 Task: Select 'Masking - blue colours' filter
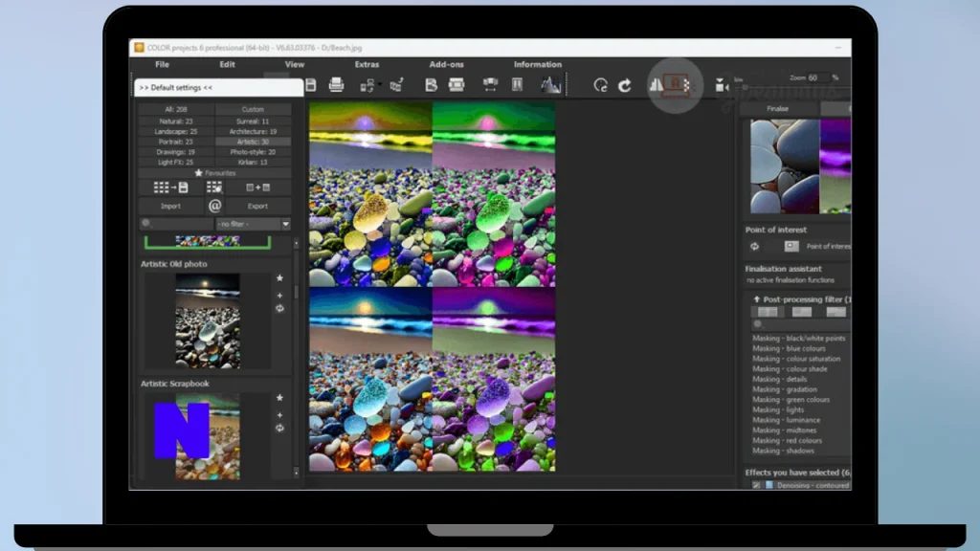[x=789, y=348]
